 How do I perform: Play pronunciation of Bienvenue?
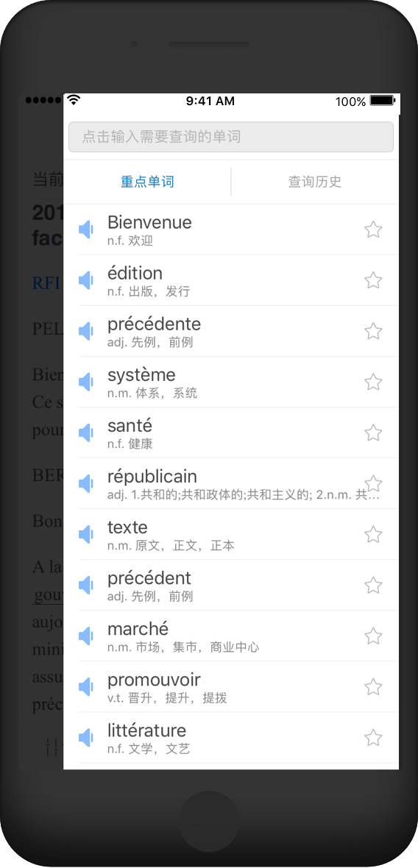(x=86, y=230)
